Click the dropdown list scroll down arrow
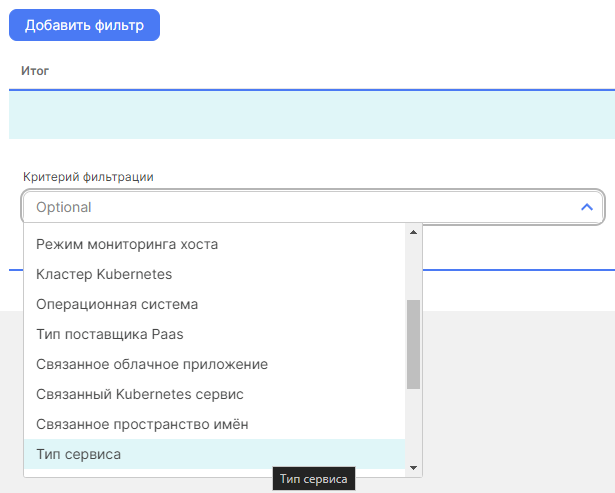The width and height of the screenshot is (615, 493). (x=413, y=468)
